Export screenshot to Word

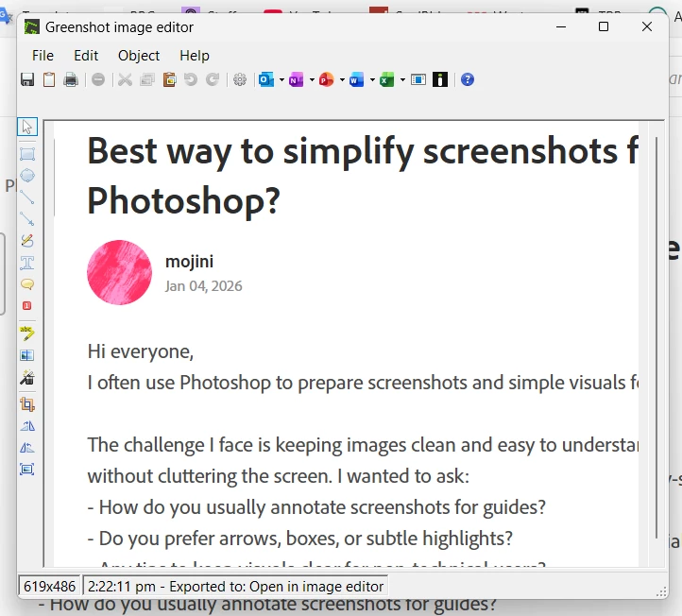click(357, 80)
